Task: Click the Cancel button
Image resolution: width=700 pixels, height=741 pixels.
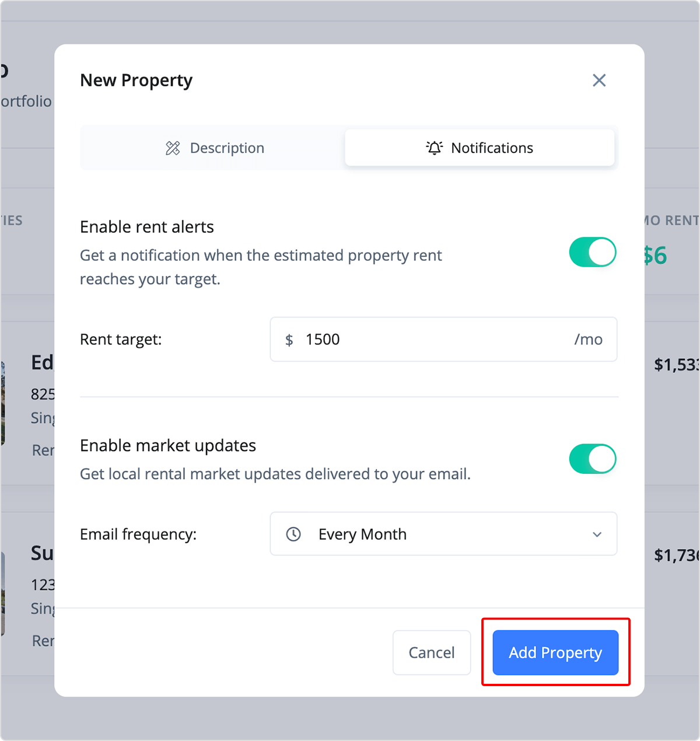Action: click(x=432, y=652)
